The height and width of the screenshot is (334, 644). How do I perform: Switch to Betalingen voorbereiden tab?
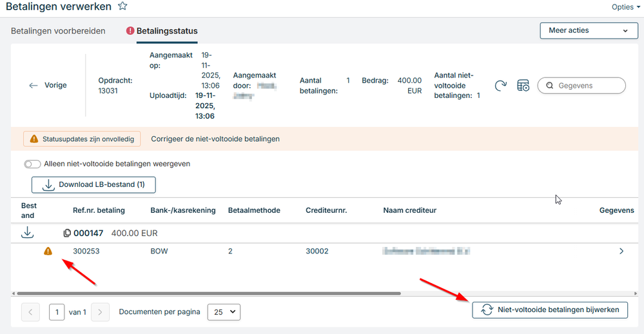pos(58,31)
